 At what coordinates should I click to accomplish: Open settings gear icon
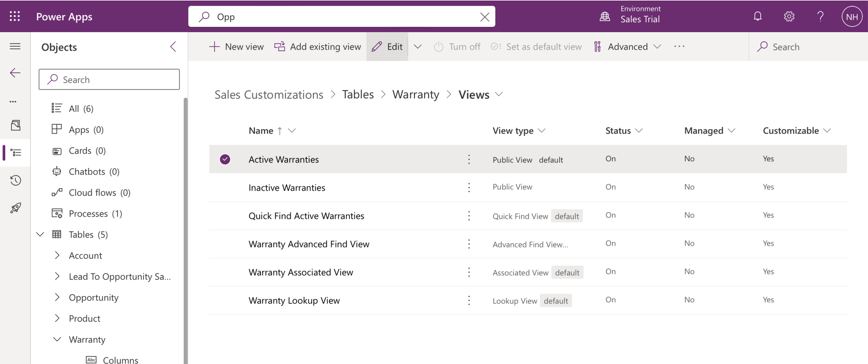pos(789,16)
